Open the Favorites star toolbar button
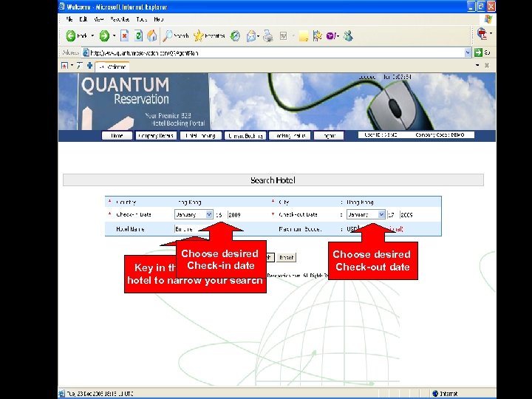532x399 pixels. click(209, 35)
